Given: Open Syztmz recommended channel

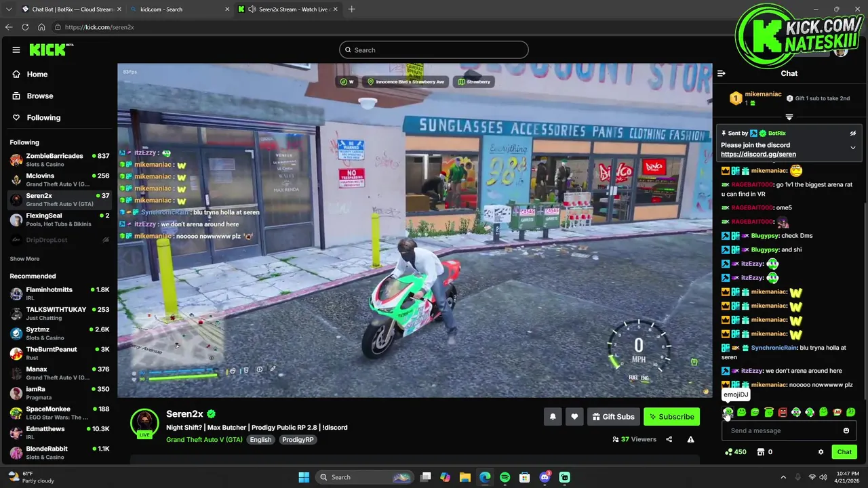Looking at the screenshot, I should tap(60, 333).
